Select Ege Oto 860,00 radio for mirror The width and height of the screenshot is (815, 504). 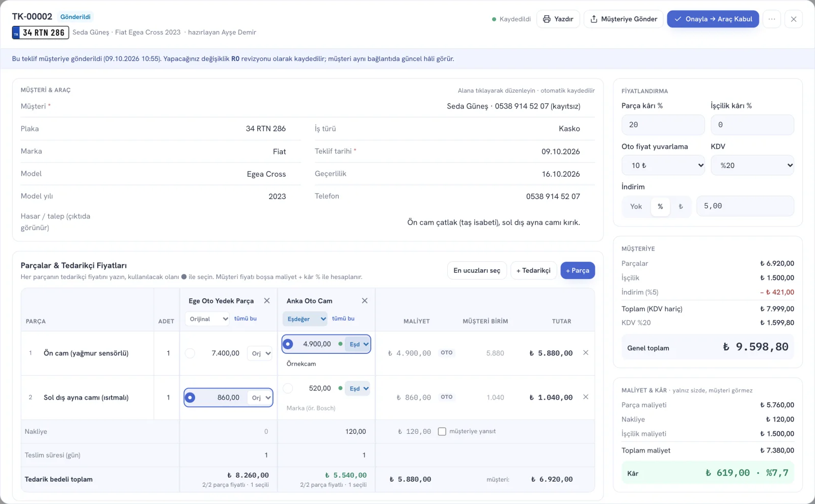point(190,398)
